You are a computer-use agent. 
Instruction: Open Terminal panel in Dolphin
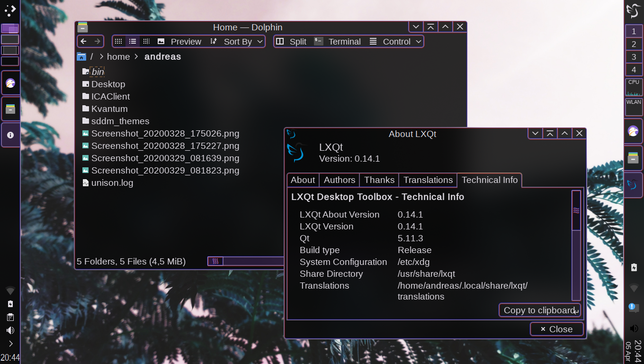point(338,41)
